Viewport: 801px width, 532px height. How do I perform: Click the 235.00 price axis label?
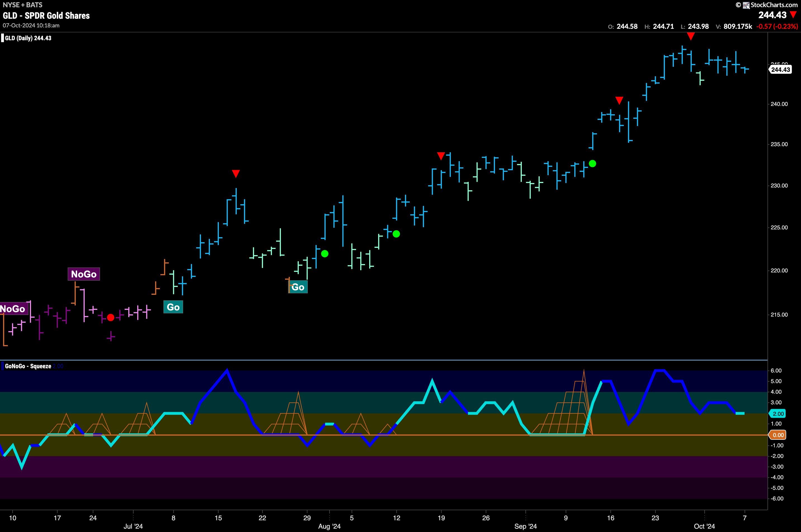pos(779,144)
